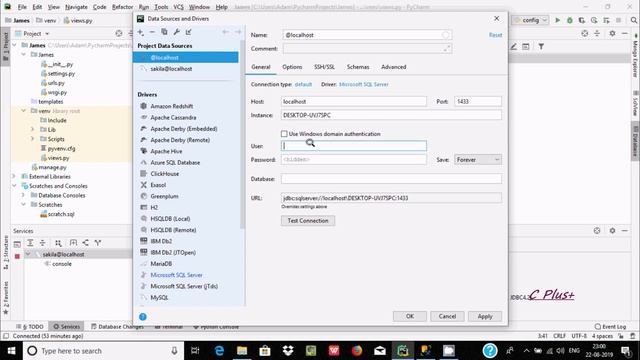The width and height of the screenshot is (640, 360).
Task: Click the Test Connection button
Action: click(308, 221)
